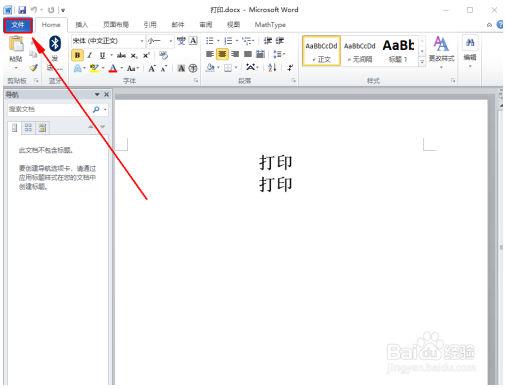Viewport: 506px width, 388px height.
Task: Click the search document input field
Action: coord(49,109)
